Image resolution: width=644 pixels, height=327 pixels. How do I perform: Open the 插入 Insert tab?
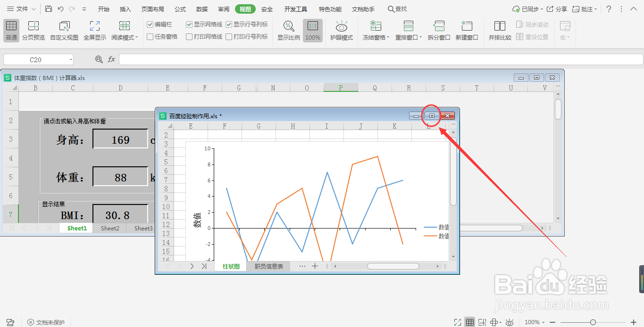click(125, 9)
